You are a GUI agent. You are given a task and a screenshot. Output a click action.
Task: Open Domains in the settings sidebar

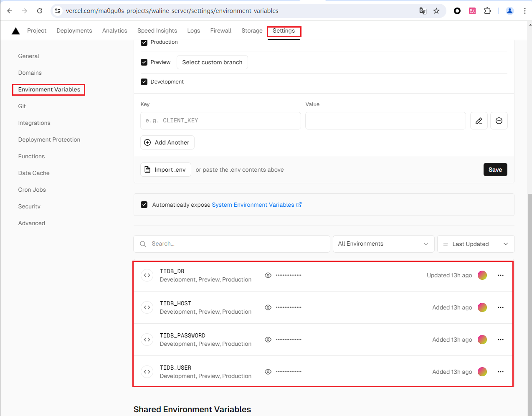point(30,73)
